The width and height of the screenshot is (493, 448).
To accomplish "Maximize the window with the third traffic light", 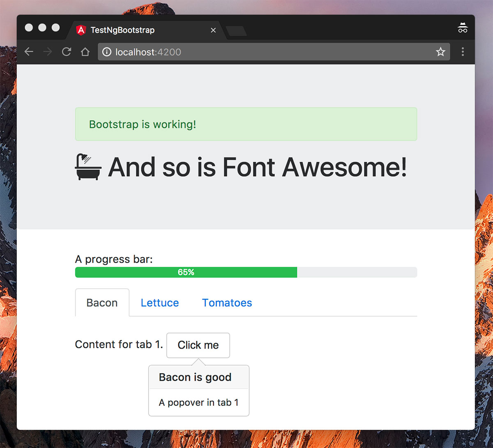I will pos(56,28).
